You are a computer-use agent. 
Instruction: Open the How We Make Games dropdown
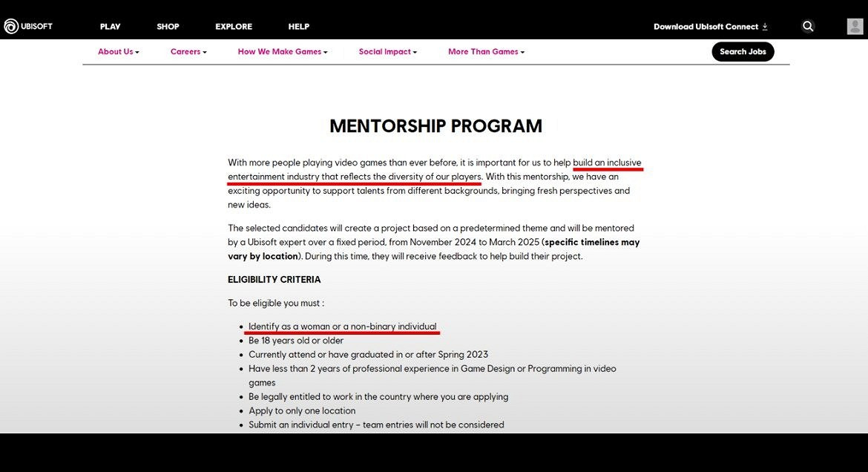tap(283, 52)
